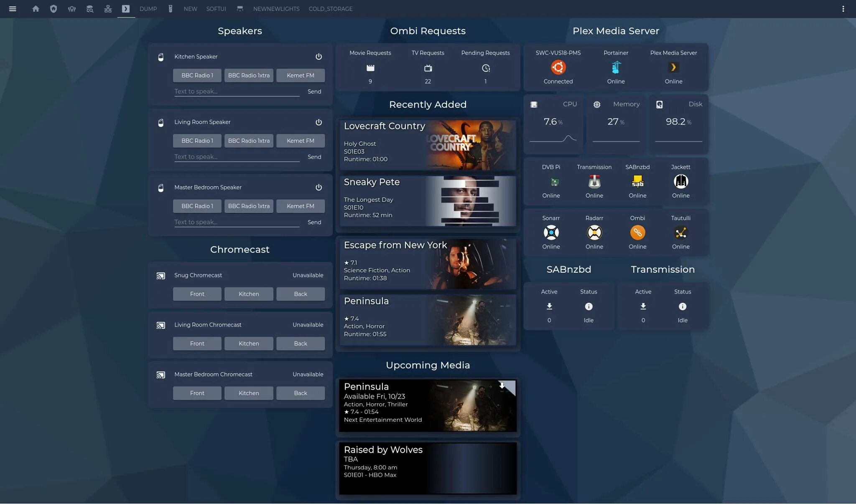The image size is (856, 504).
Task: Toggle Living Room Speaker power
Action: coord(318,122)
